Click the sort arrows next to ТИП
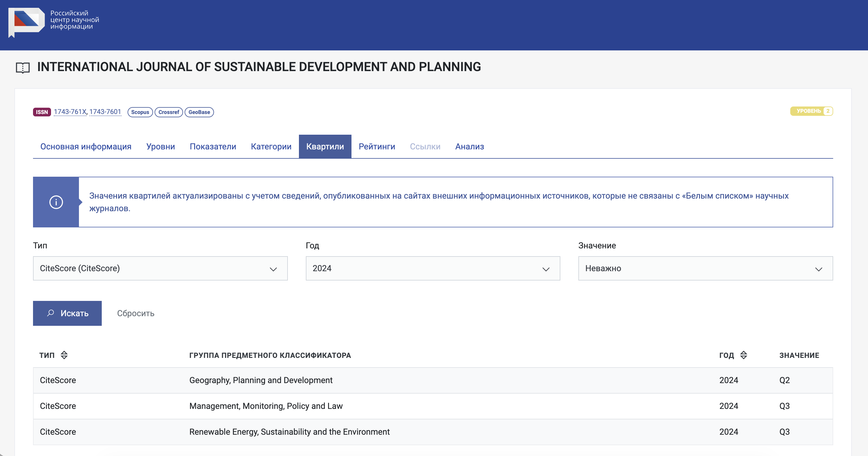Screen dimensions: 868x456 64,355
